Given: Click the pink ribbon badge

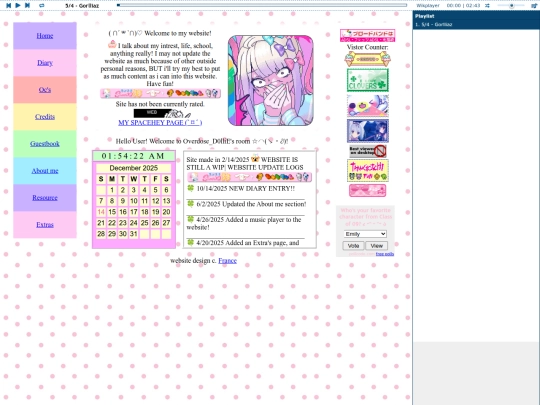Looking at the screenshot, I should [367, 190].
